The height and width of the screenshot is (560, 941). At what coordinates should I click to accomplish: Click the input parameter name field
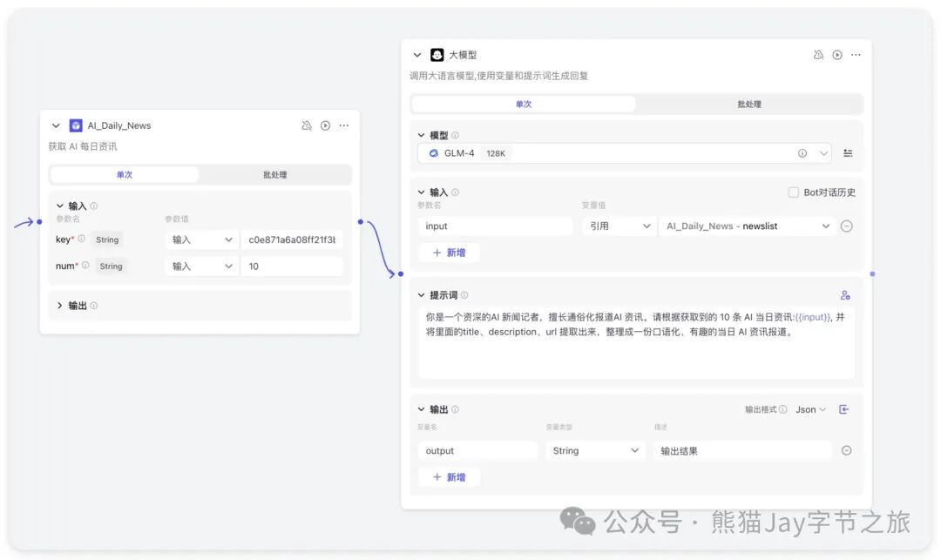pyautogui.click(x=495, y=226)
